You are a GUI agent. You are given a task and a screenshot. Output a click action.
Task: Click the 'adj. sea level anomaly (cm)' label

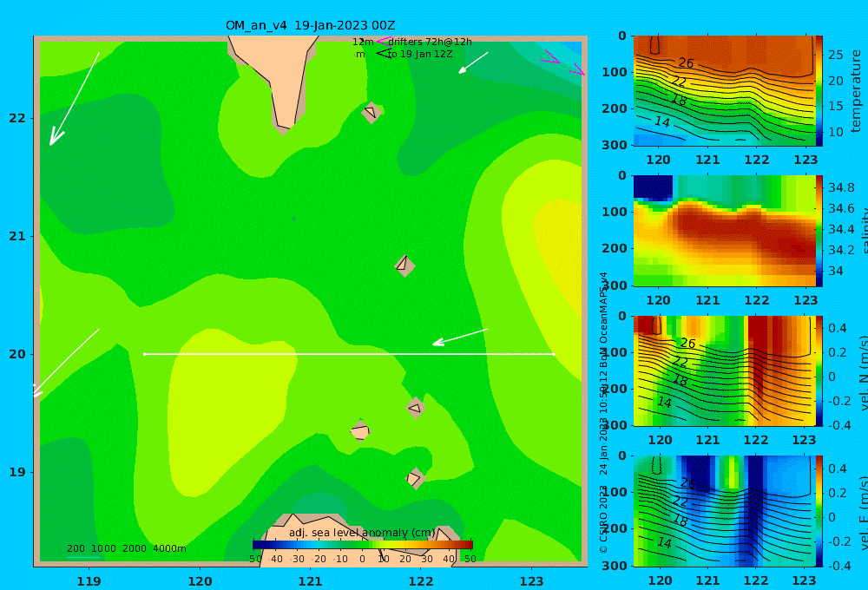tap(362, 533)
